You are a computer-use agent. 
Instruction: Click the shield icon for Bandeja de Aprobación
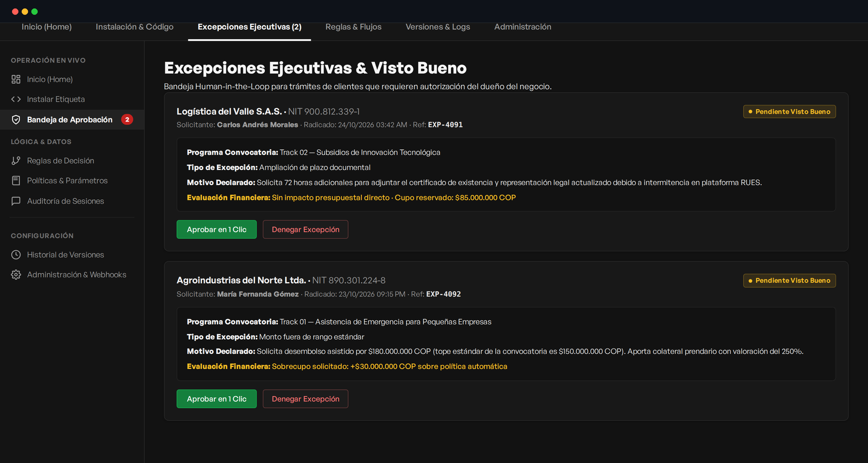(x=16, y=119)
